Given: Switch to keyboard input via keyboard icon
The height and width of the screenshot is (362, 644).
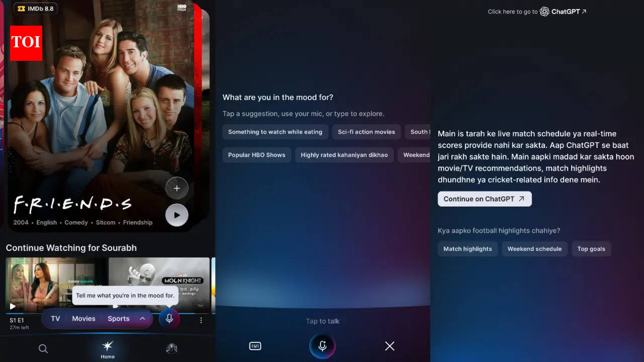Looking at the screenshot, I should tap(255, 346).
